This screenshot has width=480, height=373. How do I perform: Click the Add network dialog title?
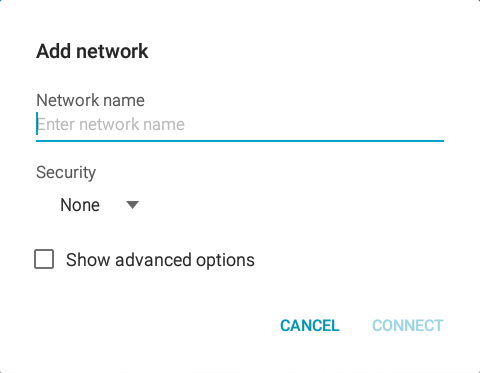click(92, 51)
